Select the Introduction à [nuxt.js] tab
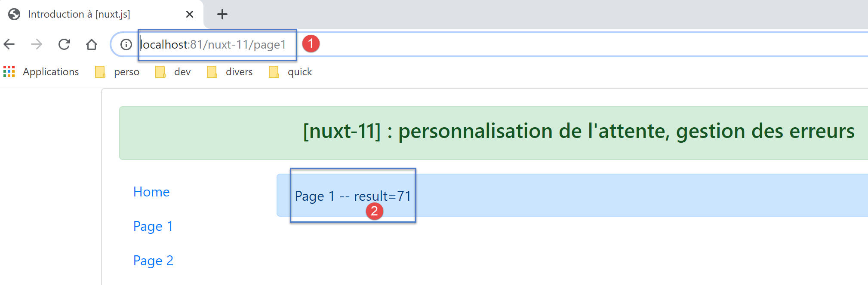The height and width of the screenshot is (285, 868). point(86,14)
